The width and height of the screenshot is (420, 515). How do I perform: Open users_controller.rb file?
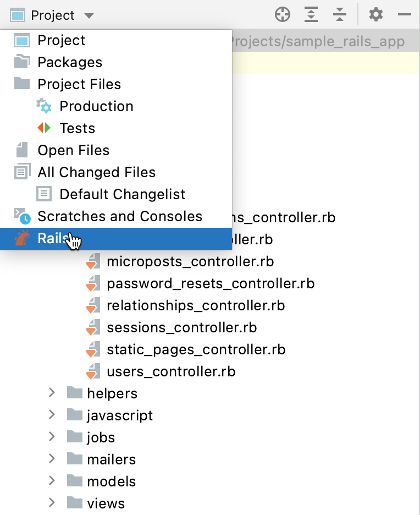(171, 371)
